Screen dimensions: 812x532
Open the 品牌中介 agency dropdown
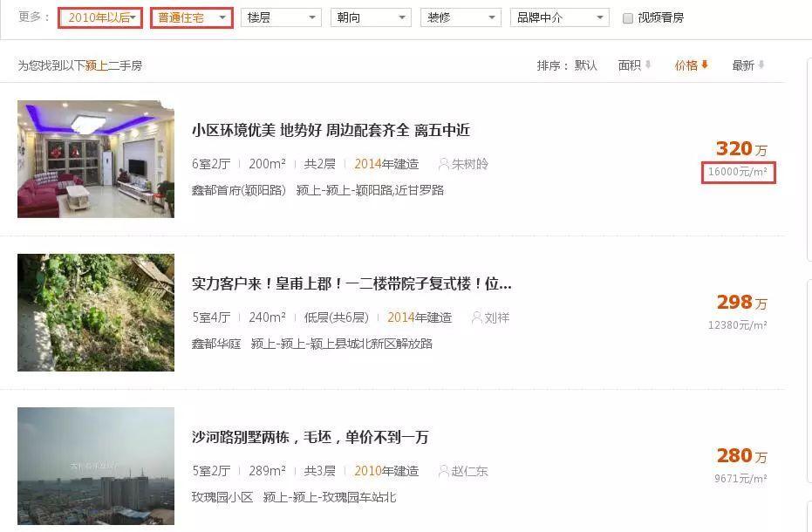pyautogui.click(x=560, y=17)
